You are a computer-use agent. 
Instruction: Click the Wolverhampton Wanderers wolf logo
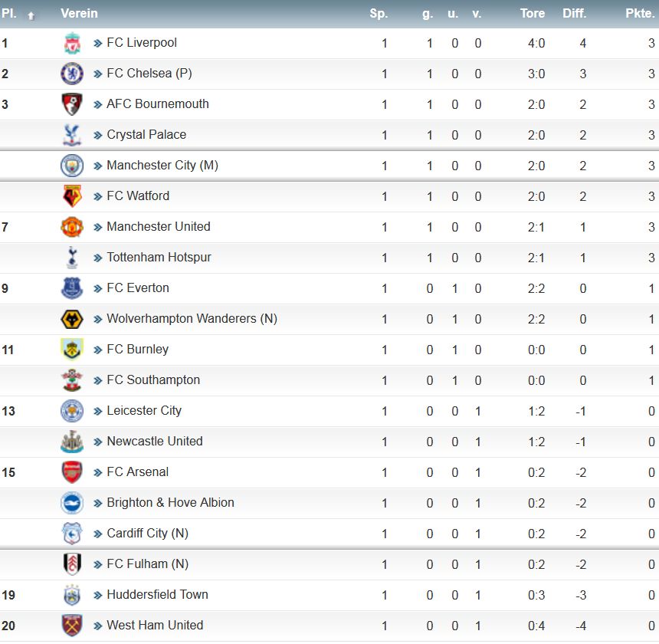coord(72,319)
